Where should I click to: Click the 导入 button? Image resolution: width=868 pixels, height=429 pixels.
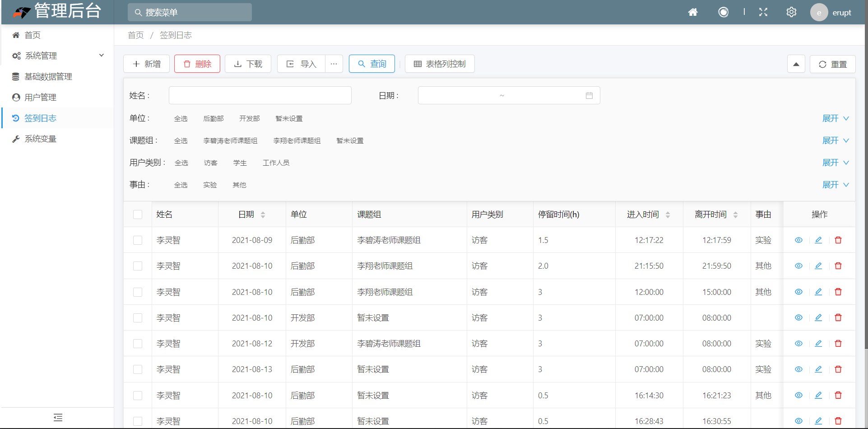click(x=301, y=64)
